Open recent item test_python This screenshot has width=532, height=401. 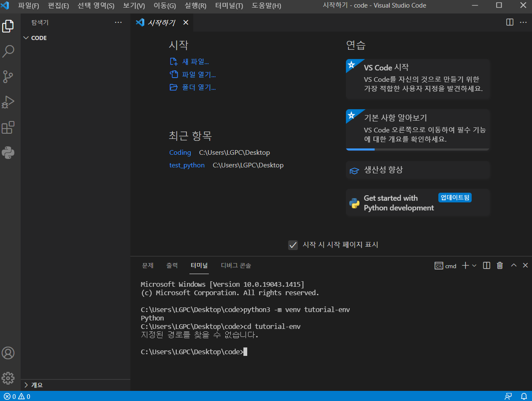tap(187, 165)
